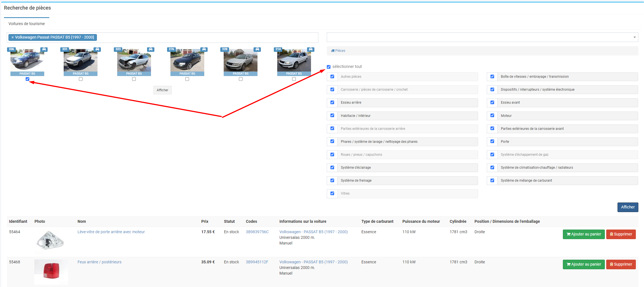Click the car icon on thumbnail 276
The width and height of the screenshot is (644, 287).
click(x=204, y=49)
